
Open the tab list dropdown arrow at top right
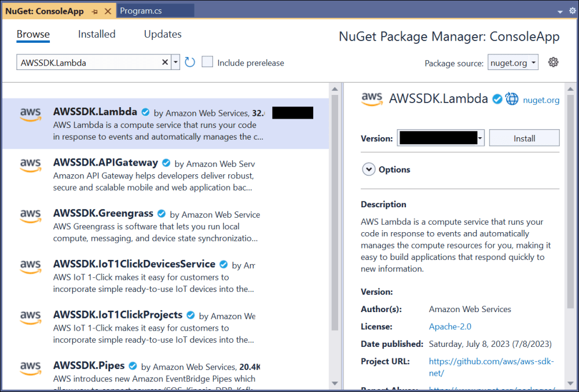point(560,12)
